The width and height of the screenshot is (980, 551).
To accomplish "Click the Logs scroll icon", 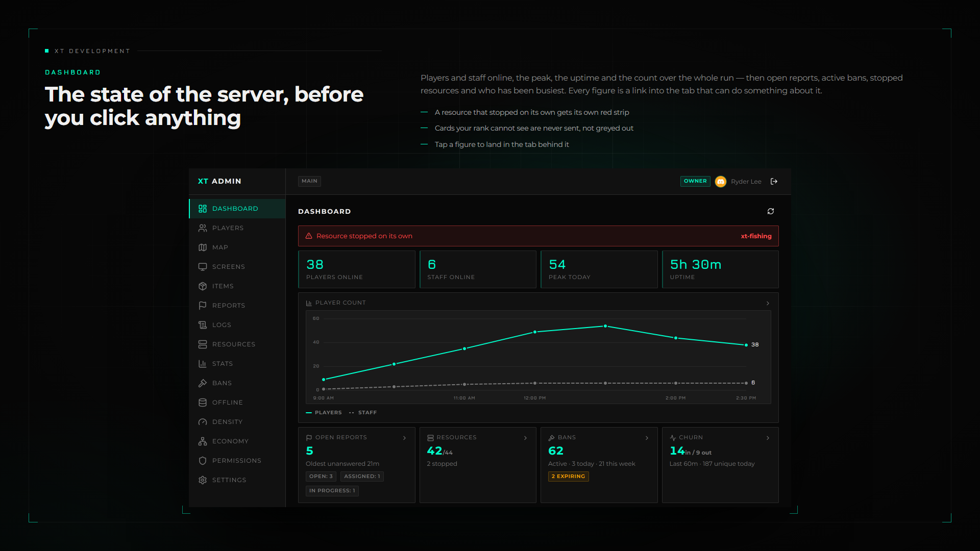I will tap(203, 325).
